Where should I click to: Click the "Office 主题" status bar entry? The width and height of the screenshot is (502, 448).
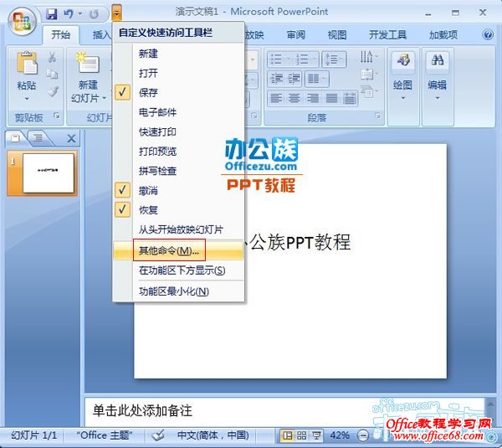tap(105, 435)
